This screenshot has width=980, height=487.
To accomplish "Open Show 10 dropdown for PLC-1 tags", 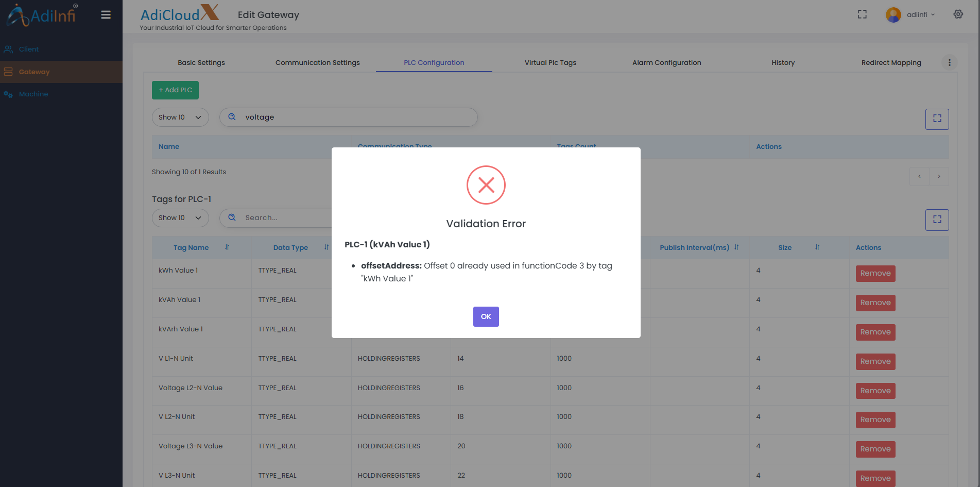I will [x=180, y=218].
